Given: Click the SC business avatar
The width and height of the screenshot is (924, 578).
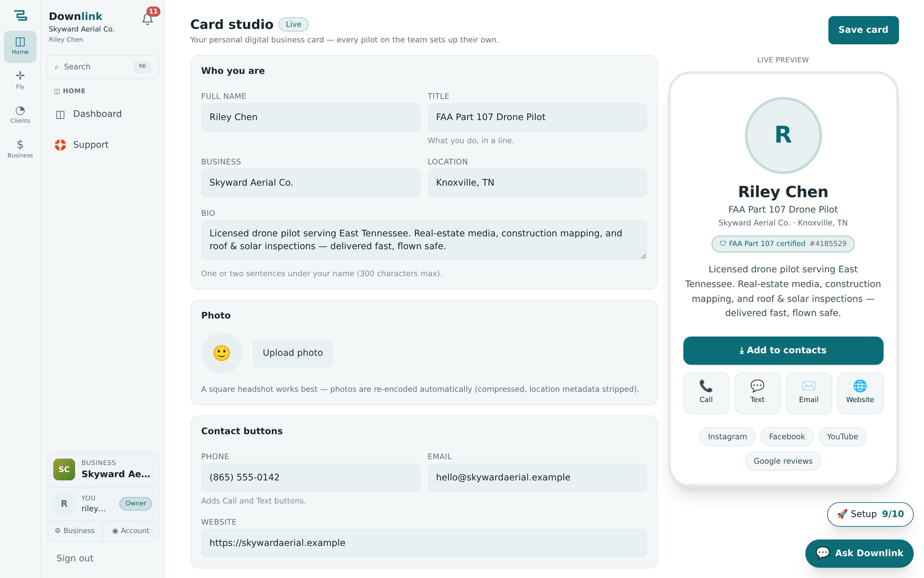Looking at the screenshot, I should click(x=64, y=469).
